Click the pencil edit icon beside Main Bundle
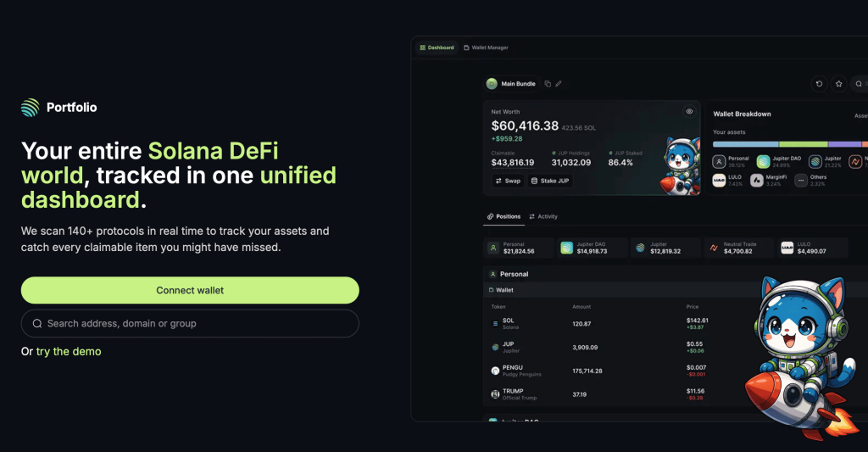Viewport: 868px width, 452px height. [559, 84]
